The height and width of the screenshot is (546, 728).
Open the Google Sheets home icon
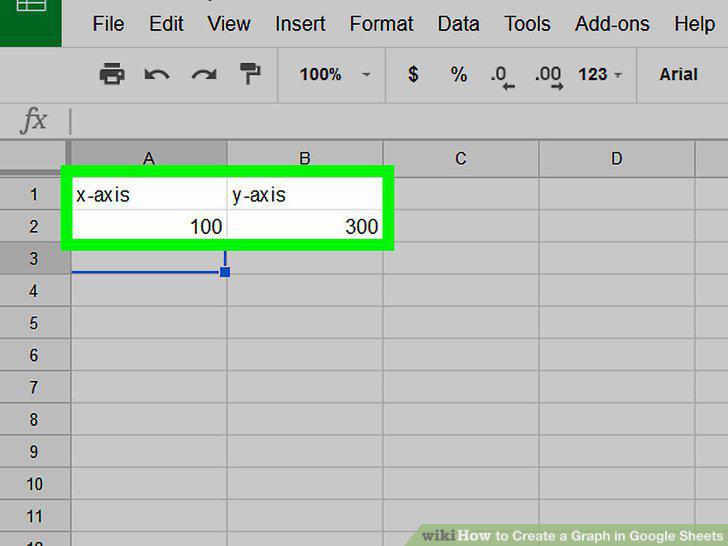(31, 23)
